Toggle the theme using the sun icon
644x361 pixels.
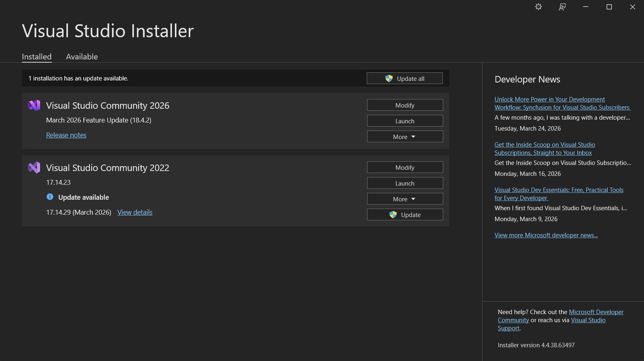pos(538,7)
